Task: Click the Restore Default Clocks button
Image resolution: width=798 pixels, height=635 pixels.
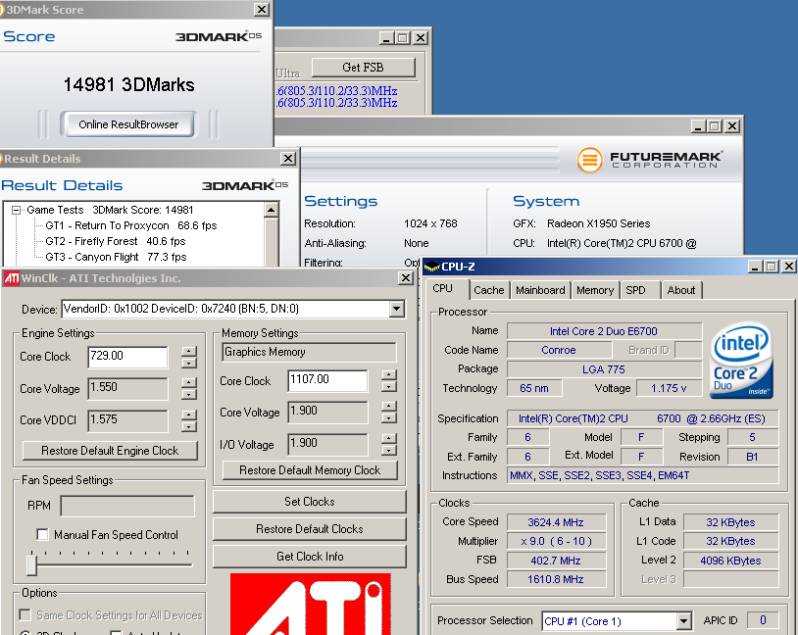Action: point(309,529)
